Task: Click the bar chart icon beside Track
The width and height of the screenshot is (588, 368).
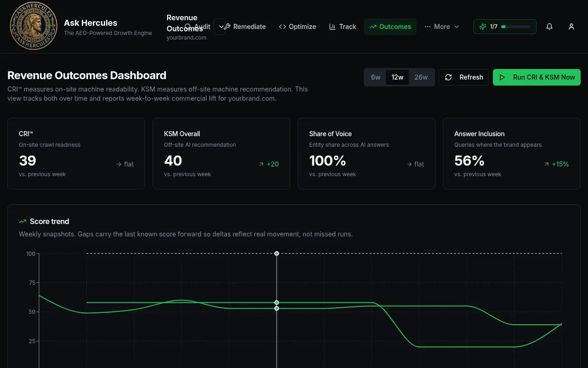Action: tap(333, 27)
